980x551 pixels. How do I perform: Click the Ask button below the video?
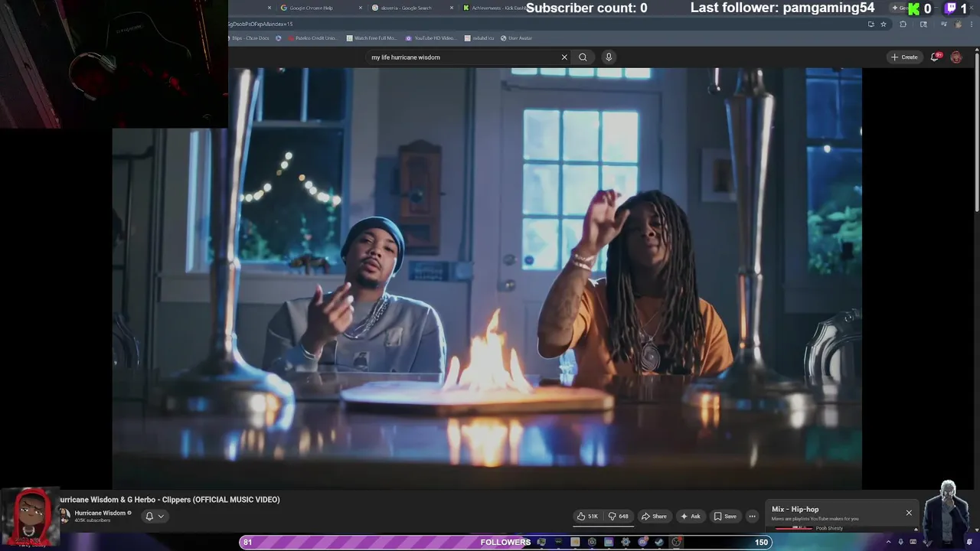691,516
